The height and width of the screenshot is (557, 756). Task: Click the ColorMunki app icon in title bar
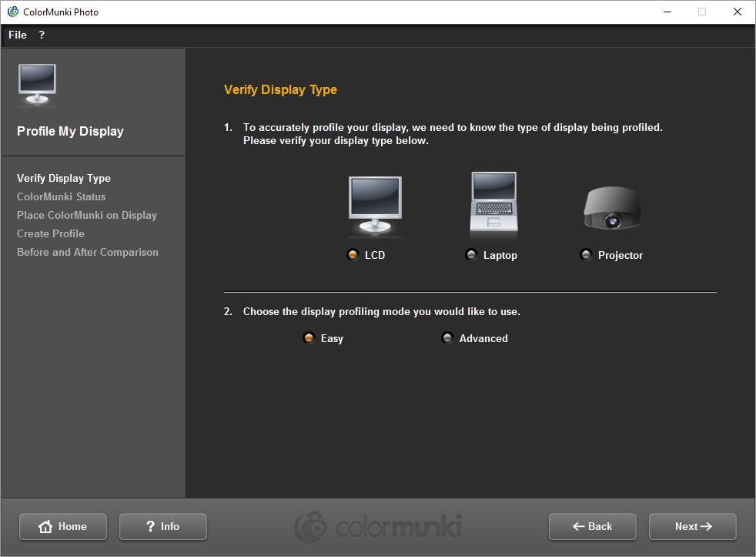12,12
